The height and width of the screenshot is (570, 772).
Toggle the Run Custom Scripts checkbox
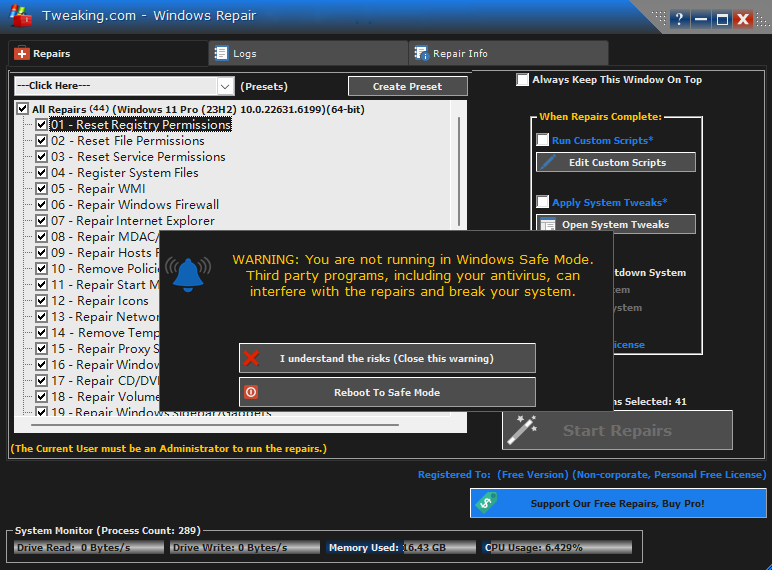pyautogui.click(x=543, y=140)
